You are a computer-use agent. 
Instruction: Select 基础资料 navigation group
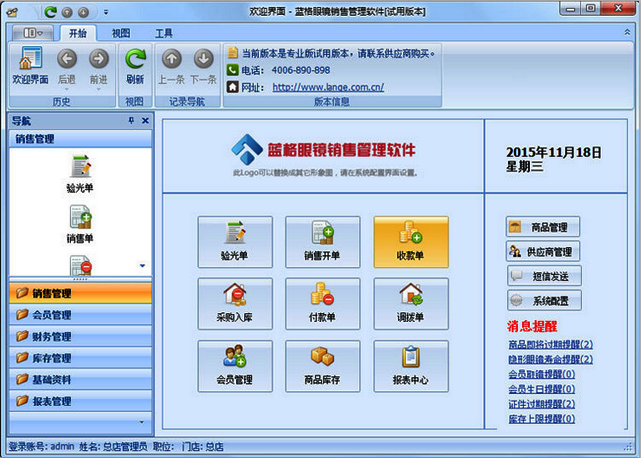81,380
